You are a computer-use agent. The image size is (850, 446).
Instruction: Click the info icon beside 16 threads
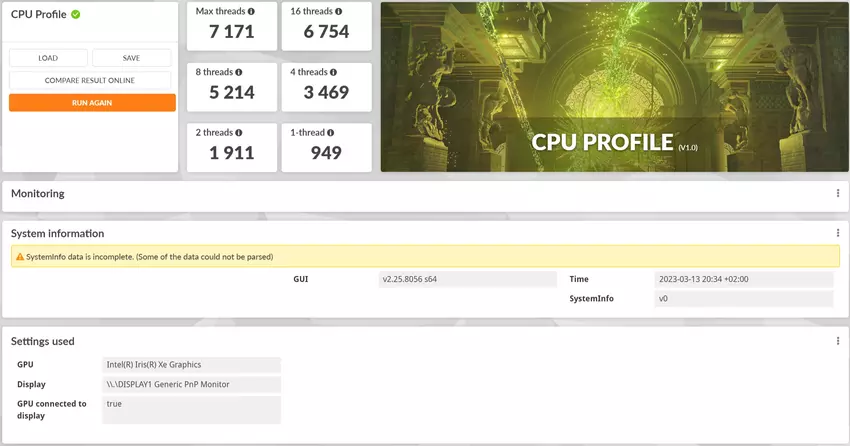tap(339, 12)
